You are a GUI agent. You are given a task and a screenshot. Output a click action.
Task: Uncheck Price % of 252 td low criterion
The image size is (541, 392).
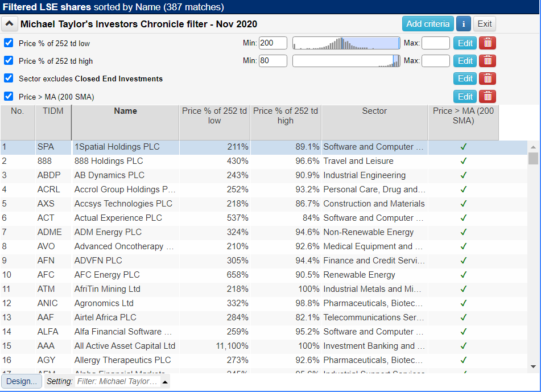point(9,43)
